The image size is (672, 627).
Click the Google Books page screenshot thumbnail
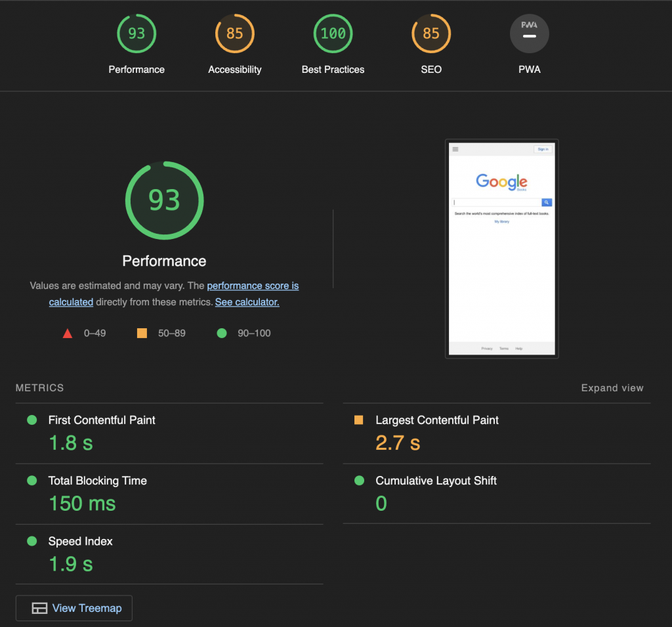tap(501, 248)
